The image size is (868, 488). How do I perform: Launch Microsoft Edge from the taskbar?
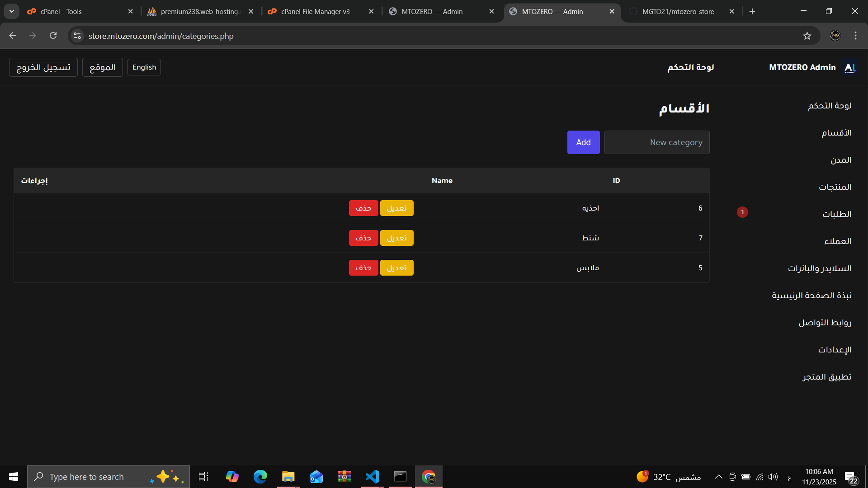[260, 477]
